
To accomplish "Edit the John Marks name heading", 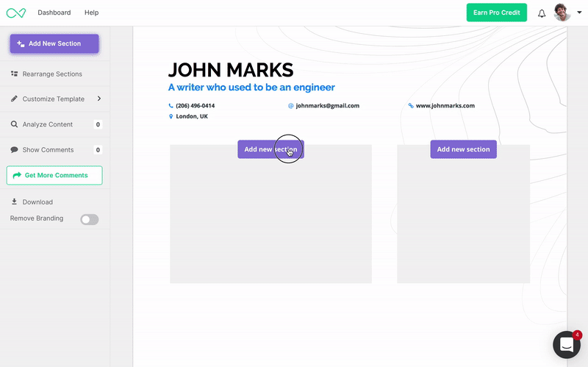I will tap(230, 70).
